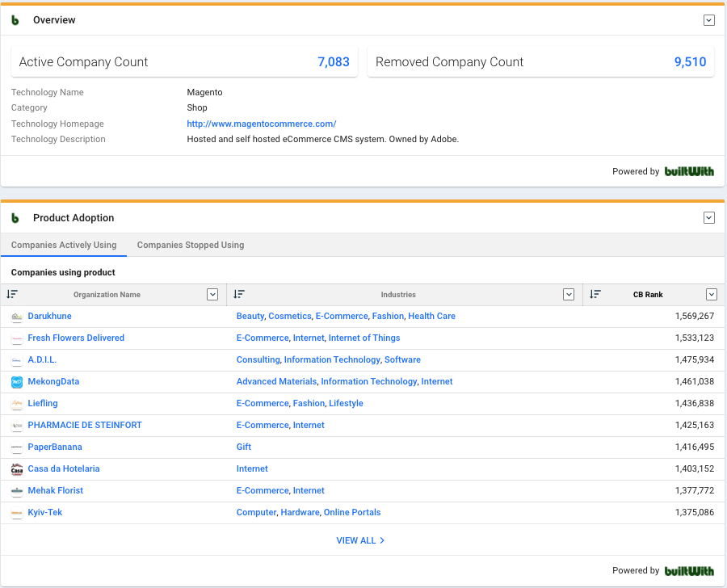Viewport: 727px width, 588px height.
Task: Click CB Rank value 1,461,038
Action: pyautogui.click(x=695, y=382)
